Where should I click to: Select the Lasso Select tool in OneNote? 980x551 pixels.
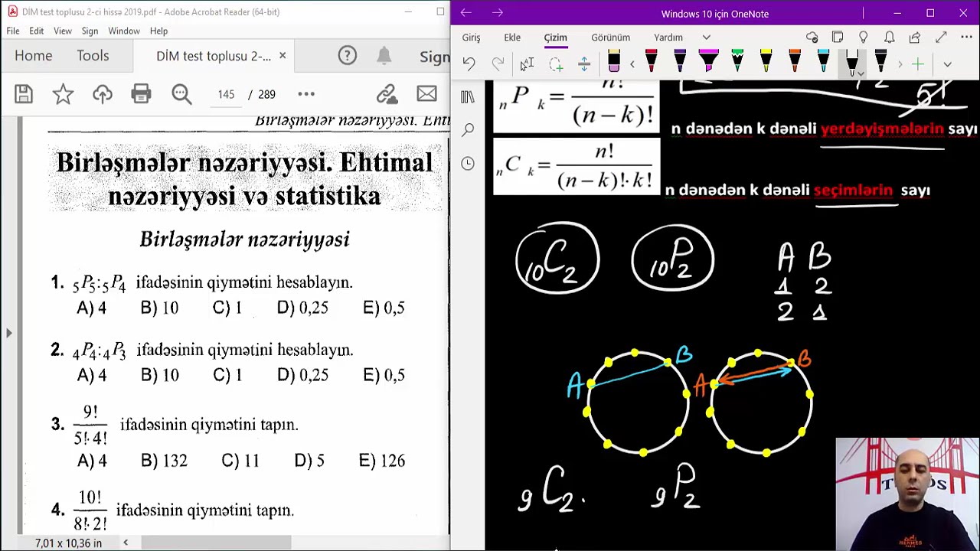pos(556,64)
